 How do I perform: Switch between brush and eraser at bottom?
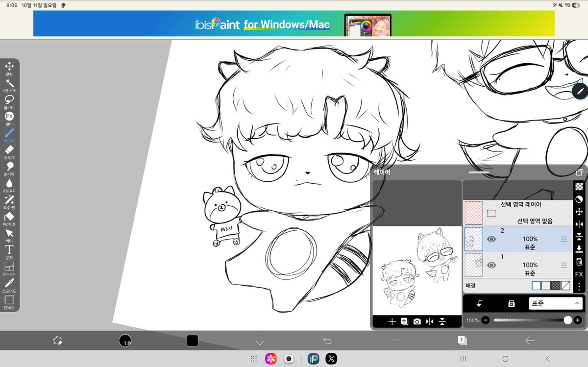57,341
